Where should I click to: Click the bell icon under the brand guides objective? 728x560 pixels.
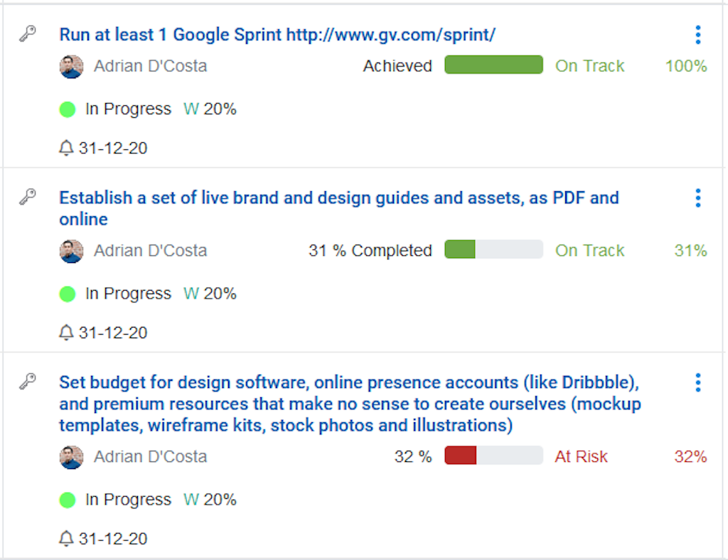pos(65,333)
